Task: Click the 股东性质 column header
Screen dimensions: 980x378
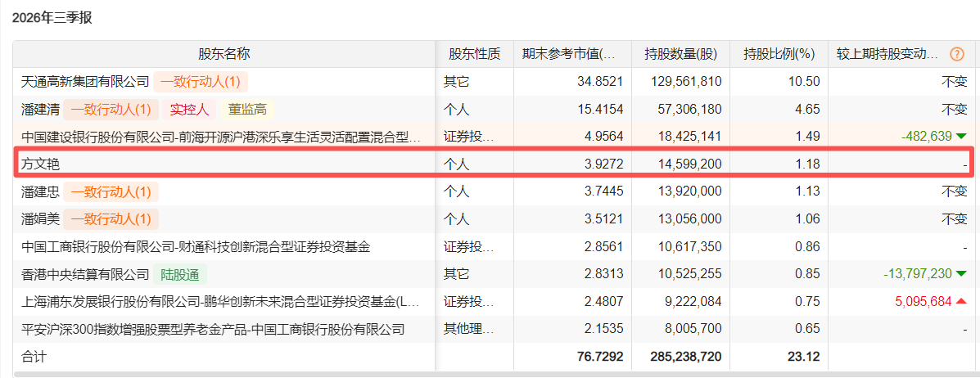Action: (x=474, y=54)
